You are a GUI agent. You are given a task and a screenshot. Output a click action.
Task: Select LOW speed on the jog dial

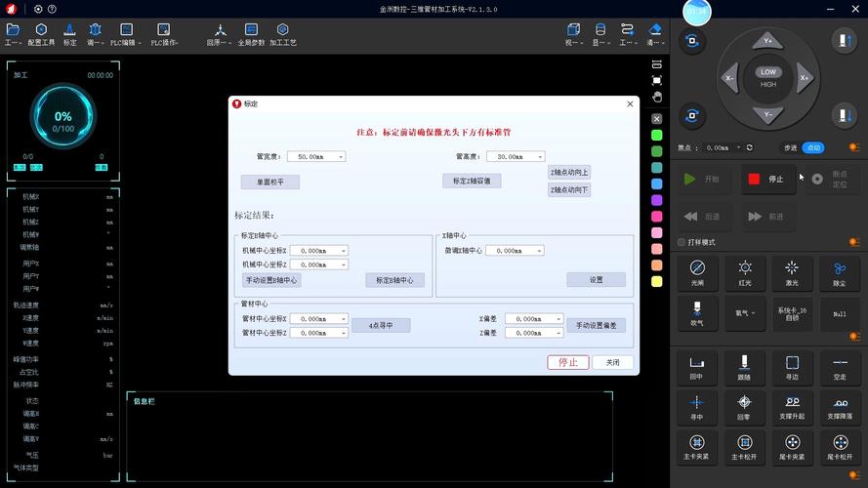point(767,72)
